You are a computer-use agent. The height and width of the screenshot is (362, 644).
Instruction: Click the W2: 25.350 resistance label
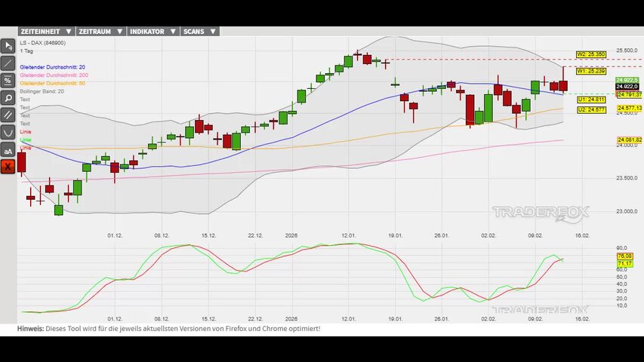590,54
